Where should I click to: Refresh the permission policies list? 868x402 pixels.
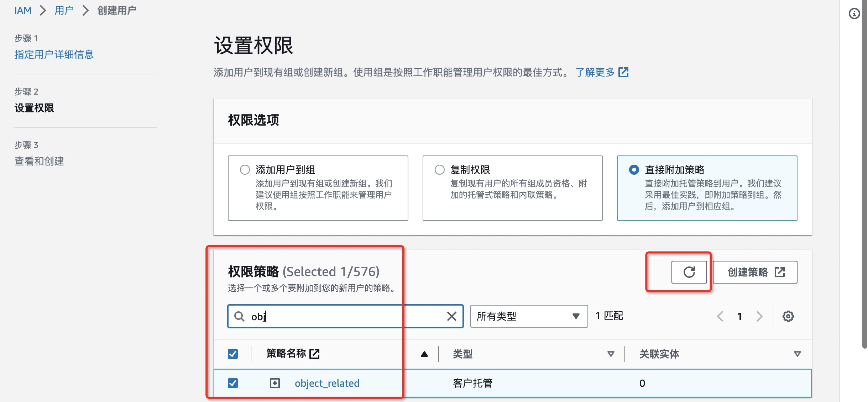tap(689, 272)
